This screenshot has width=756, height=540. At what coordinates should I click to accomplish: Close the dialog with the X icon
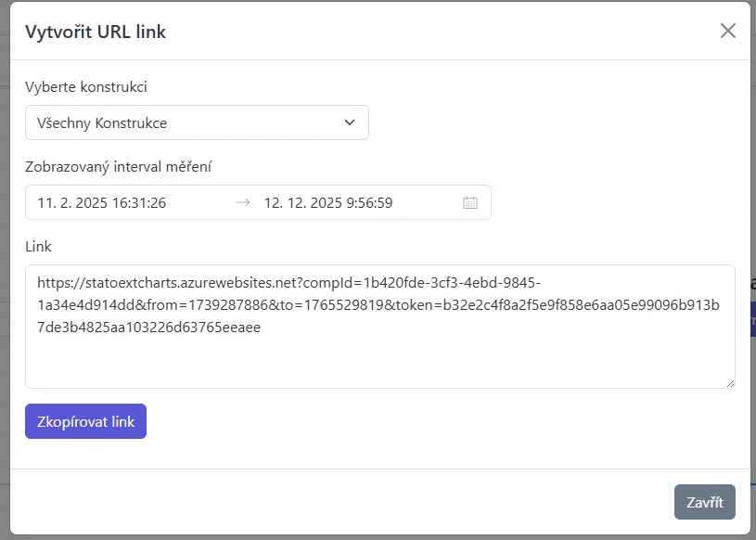728,31
